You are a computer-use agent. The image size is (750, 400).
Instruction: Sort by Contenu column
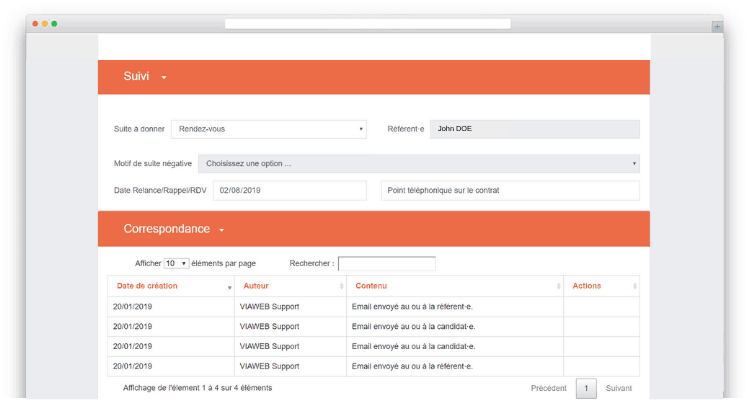(x=455, y=286)
